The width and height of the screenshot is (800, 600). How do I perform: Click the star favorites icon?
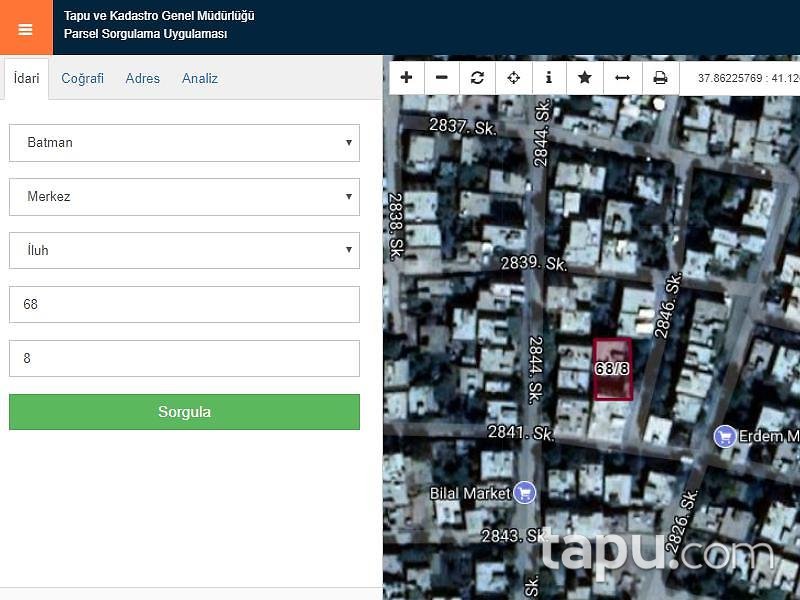(x=585, y=78)
